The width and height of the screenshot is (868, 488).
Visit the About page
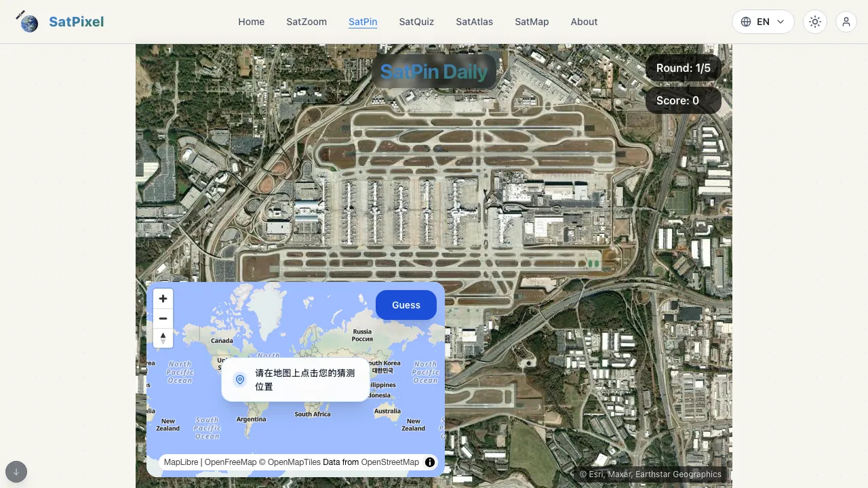pyautogui.click(x=584, y=22)
